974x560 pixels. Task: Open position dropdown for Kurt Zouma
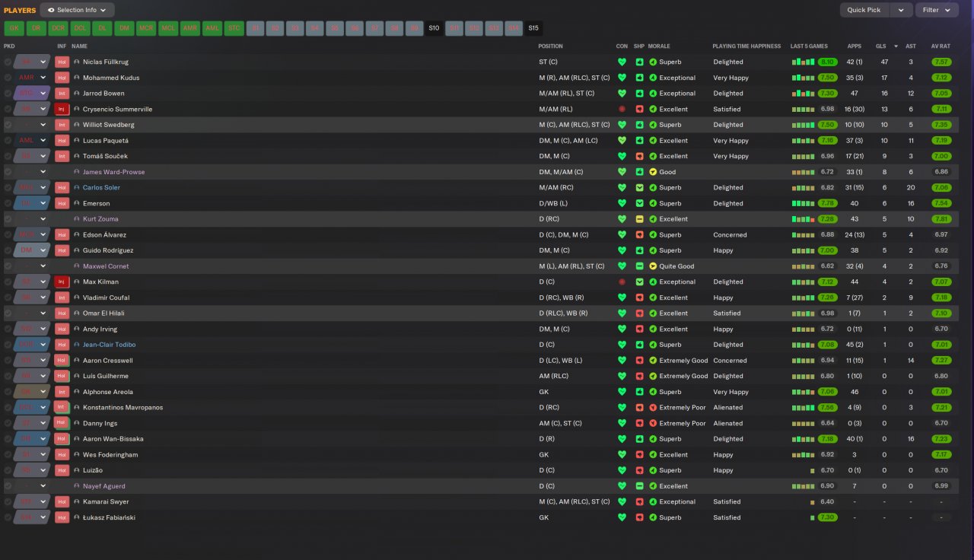(x=43, y=219)
